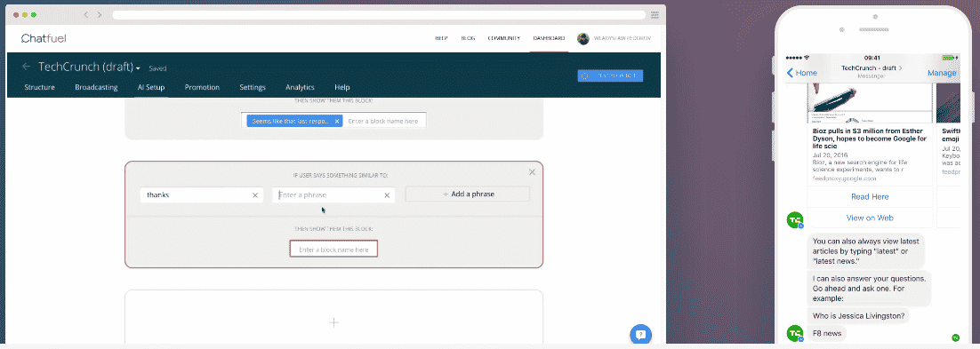Image resolution: width=980 pixels, height=349 pixels.
Task: Click the Chatfuel logo
Action: click(x=44, y=39)
